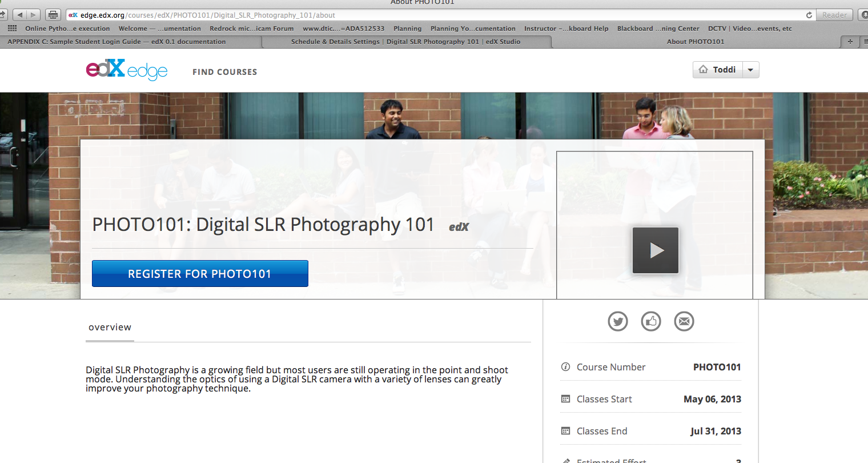The width and height of the screenshot is (868, 463).
Task: Play the course intro video
Action: [655, 250]
